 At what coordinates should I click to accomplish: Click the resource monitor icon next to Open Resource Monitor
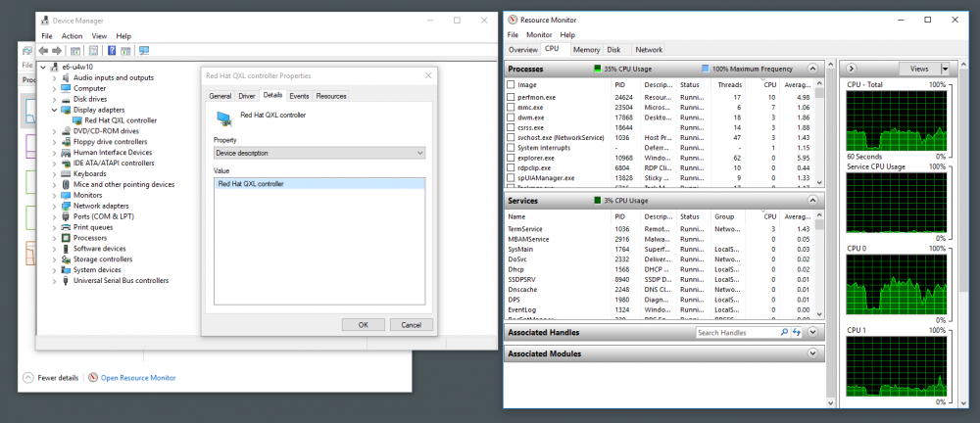click(93, 377)
